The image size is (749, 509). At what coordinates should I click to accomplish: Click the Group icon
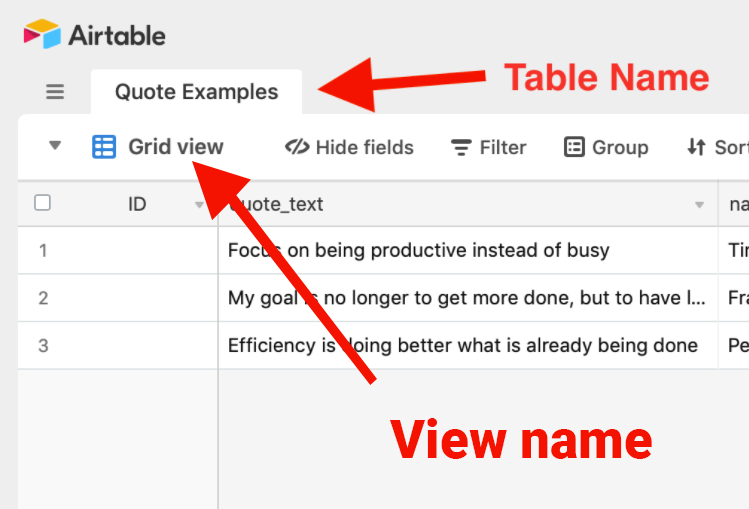(x=574, y=147)
